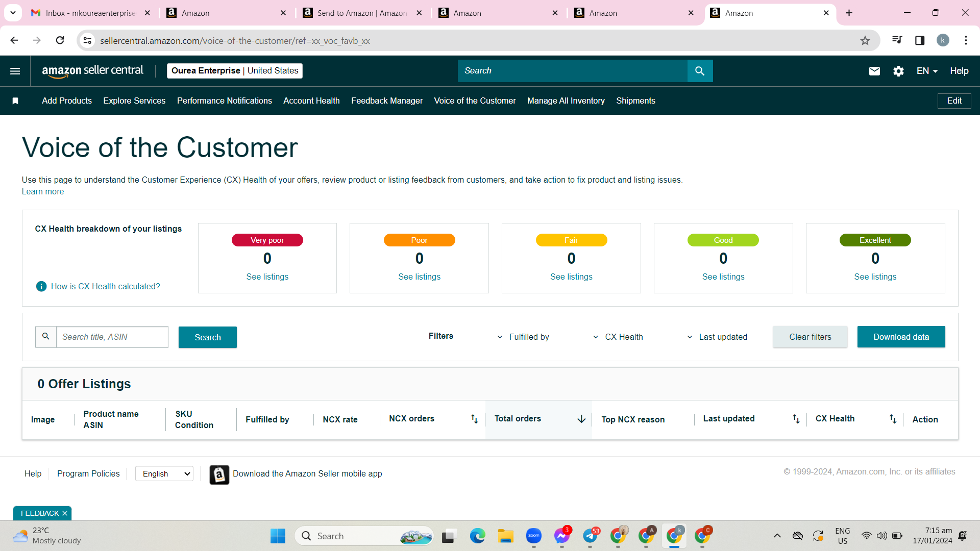
Task: Open the EN language dropdown
Action: tap(927, 71)
